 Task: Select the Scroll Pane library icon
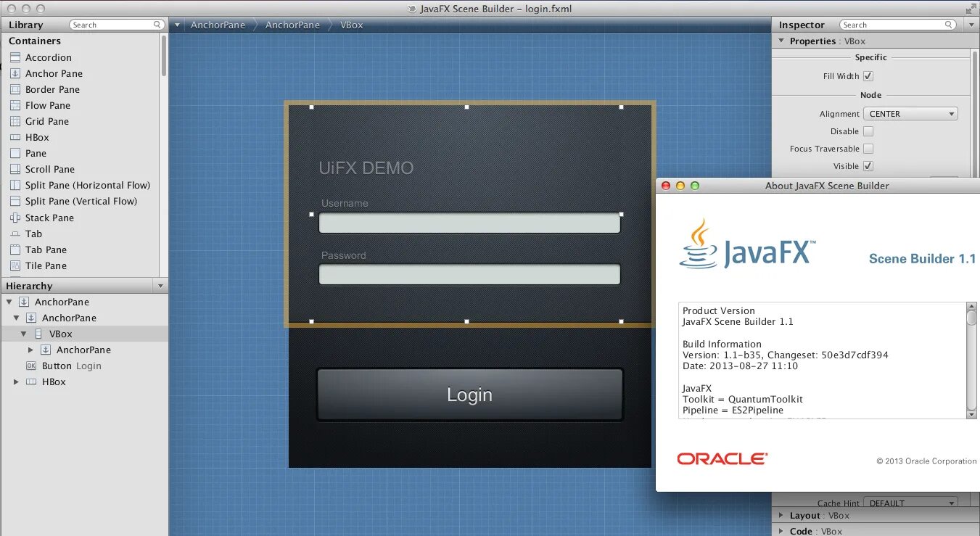[15, 169]
